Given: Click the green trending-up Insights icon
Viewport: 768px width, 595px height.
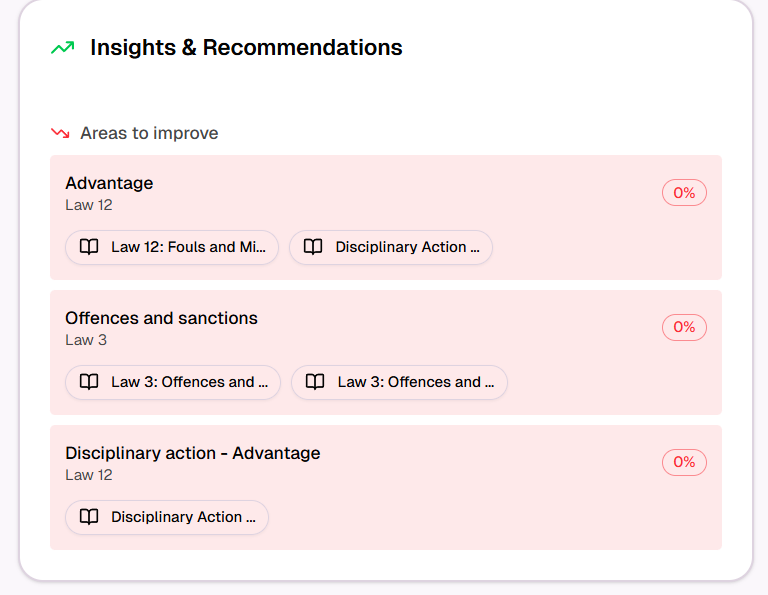Looking at the screenshot, I should coord(63,47).
